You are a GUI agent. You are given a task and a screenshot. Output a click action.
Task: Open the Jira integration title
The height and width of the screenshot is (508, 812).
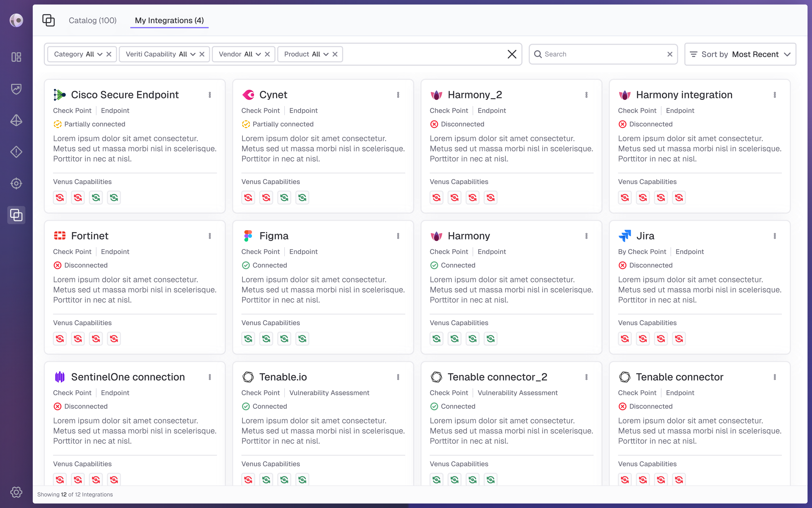[x=645, y=236]
